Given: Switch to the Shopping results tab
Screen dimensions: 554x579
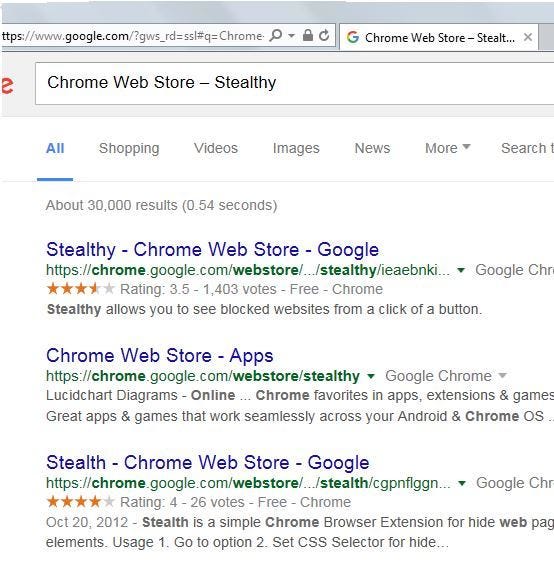Looking at the screenshot, I should (x=129, y=148).
